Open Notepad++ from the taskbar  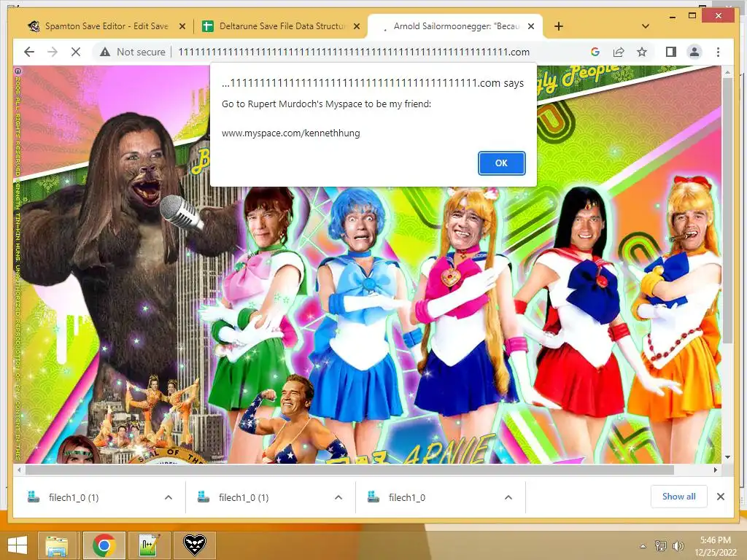[x=150, y=545]
